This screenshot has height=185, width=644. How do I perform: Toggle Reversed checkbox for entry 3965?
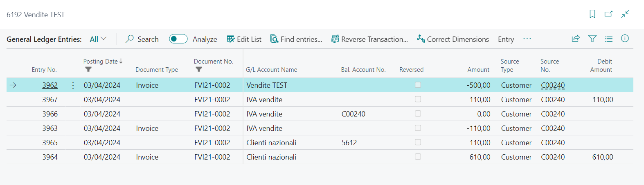pos(418,142)
